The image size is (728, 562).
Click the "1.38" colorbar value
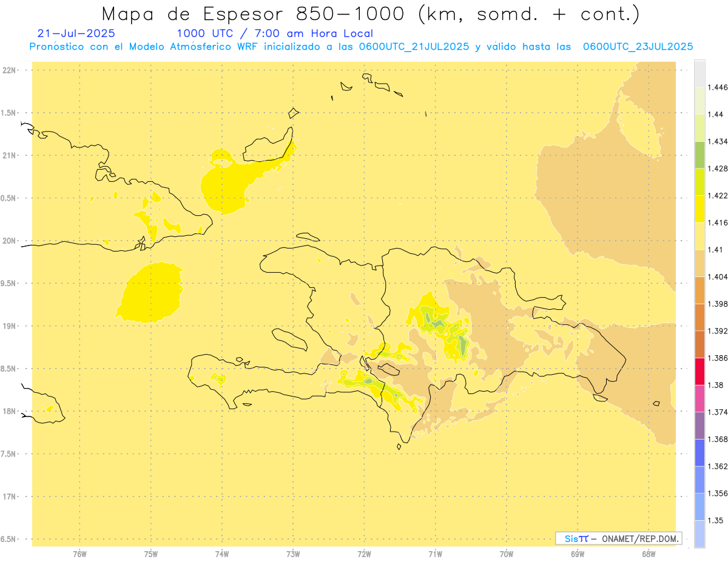(716, 385)
